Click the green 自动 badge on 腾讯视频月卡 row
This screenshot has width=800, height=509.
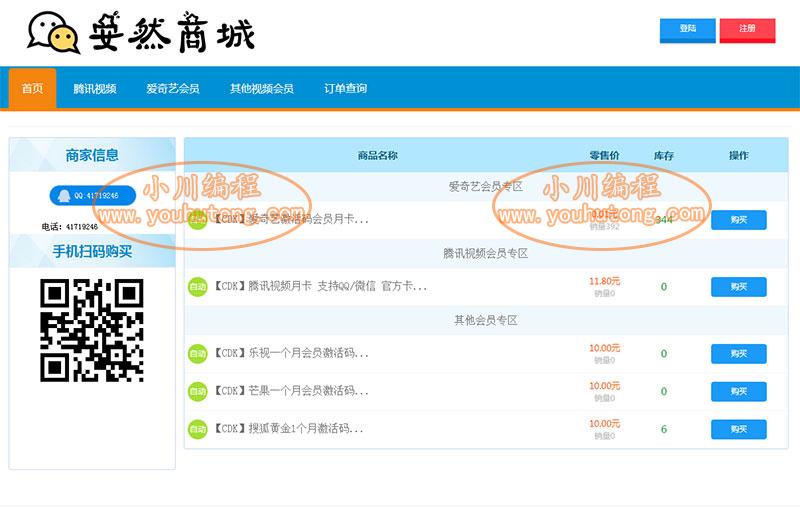tap(197, 287)
